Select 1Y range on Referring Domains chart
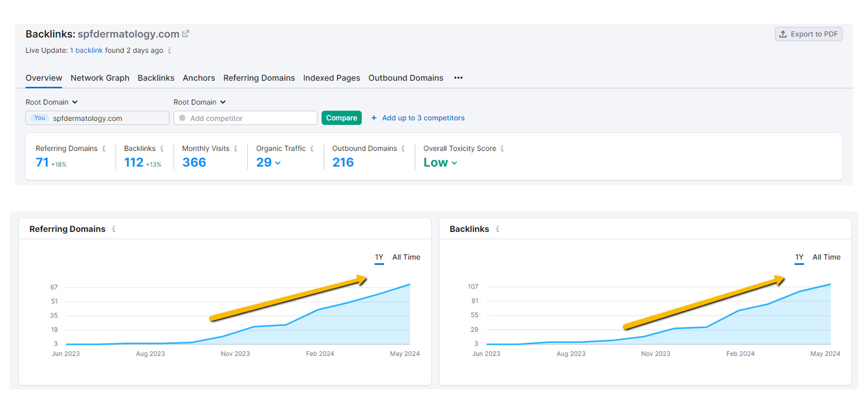 379,257
